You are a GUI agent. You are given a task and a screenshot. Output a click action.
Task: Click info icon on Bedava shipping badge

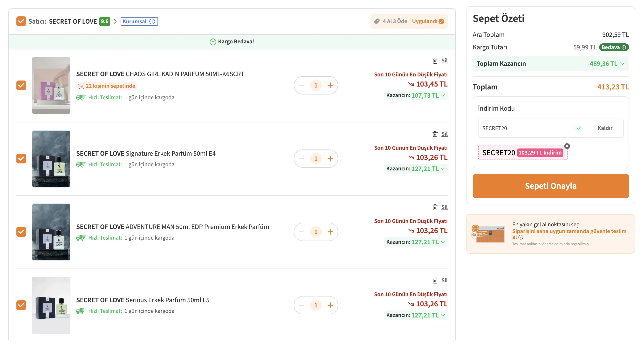click(624, 47)
